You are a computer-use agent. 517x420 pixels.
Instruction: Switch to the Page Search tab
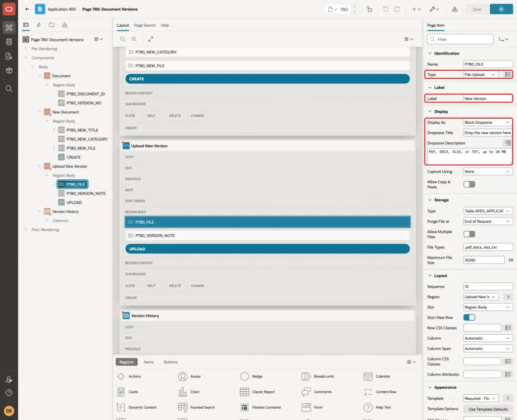pos(144,25)
